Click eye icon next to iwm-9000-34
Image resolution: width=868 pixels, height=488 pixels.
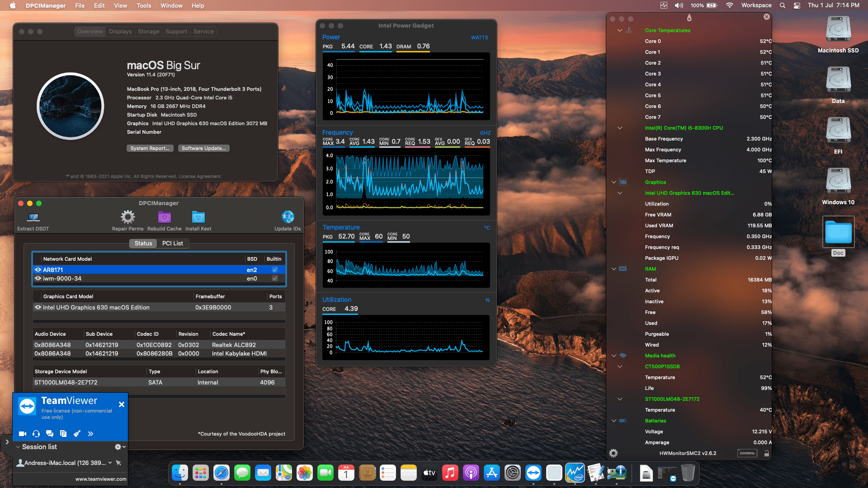[38, 278]
